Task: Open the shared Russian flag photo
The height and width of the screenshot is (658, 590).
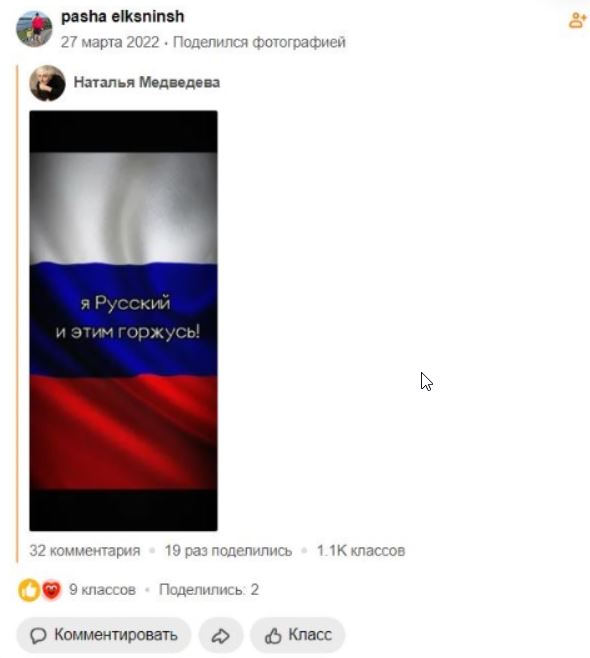Action: tap(123, 321)
